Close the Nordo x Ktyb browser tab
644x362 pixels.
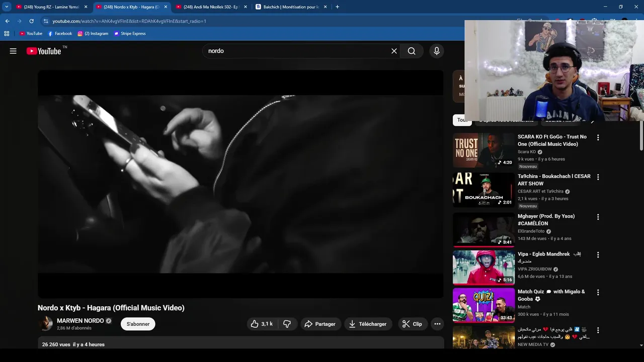166,7
